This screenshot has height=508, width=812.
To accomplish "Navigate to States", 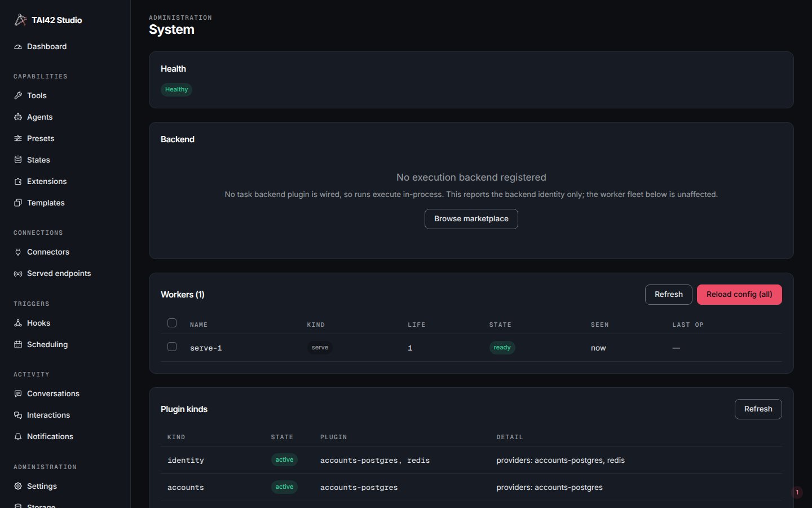I will (x=65, y=160).
